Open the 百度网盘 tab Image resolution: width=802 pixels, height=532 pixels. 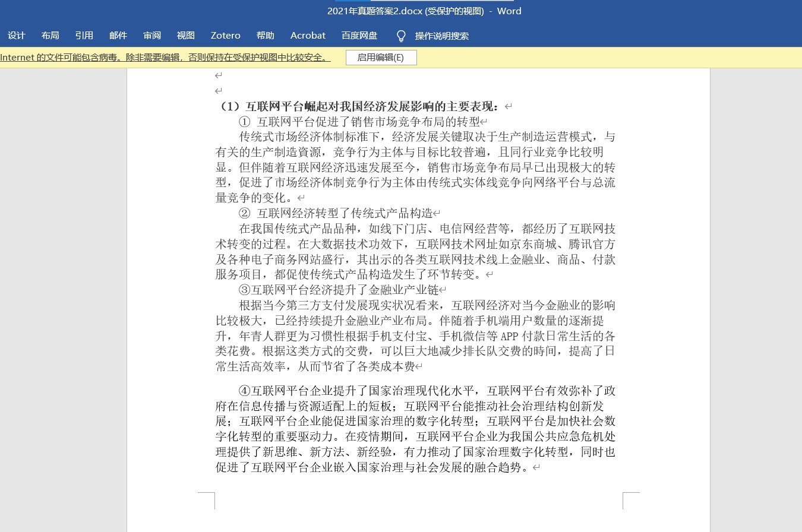[359, 36]
